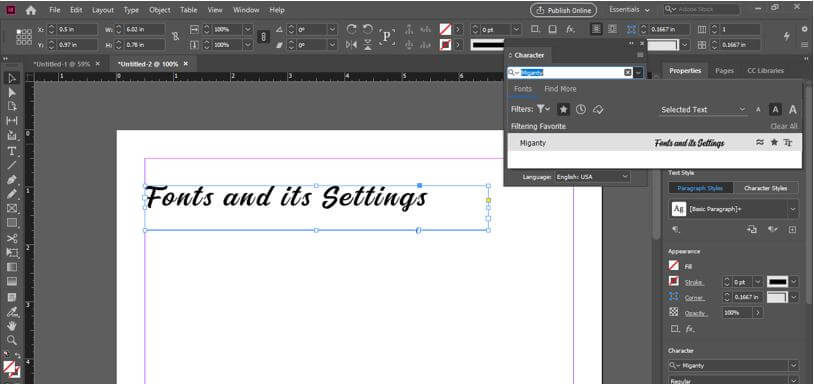Choose small sample text size
Screen dimensions: 814x384
tap(758, 109)
